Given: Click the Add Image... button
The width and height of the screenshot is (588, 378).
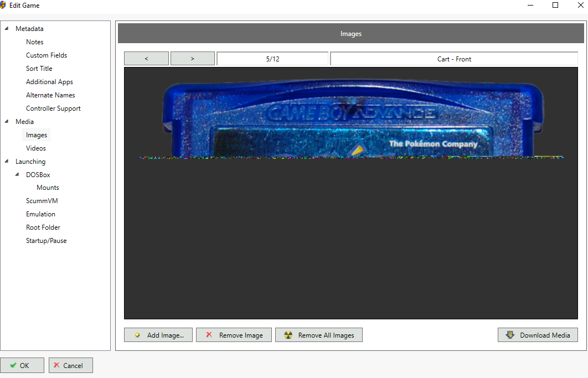Looking at the screenshot, I should point(158,335).
